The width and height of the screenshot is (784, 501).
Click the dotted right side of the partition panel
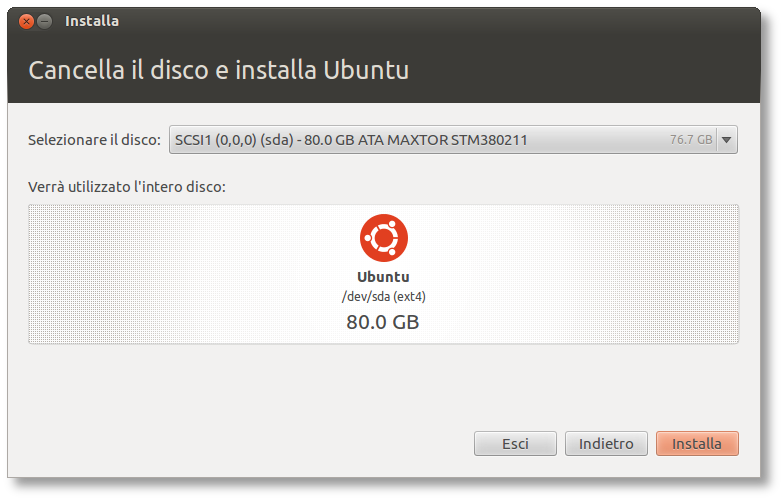[620, 274]
